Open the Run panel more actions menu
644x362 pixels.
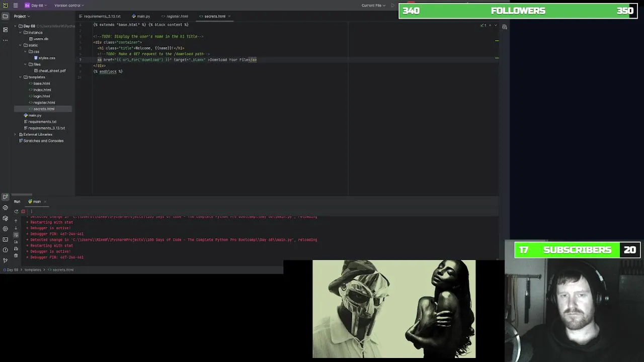[x=31, y=212]
